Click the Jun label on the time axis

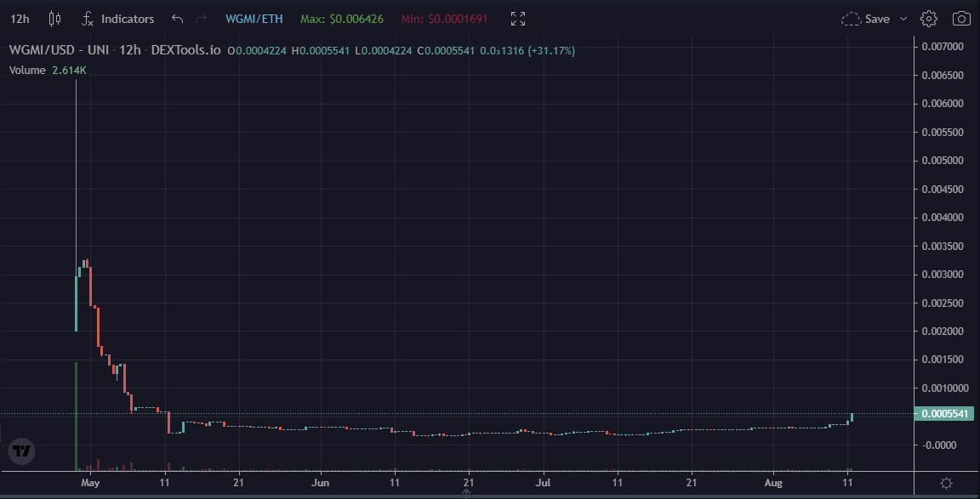click(x=321, y=483)
